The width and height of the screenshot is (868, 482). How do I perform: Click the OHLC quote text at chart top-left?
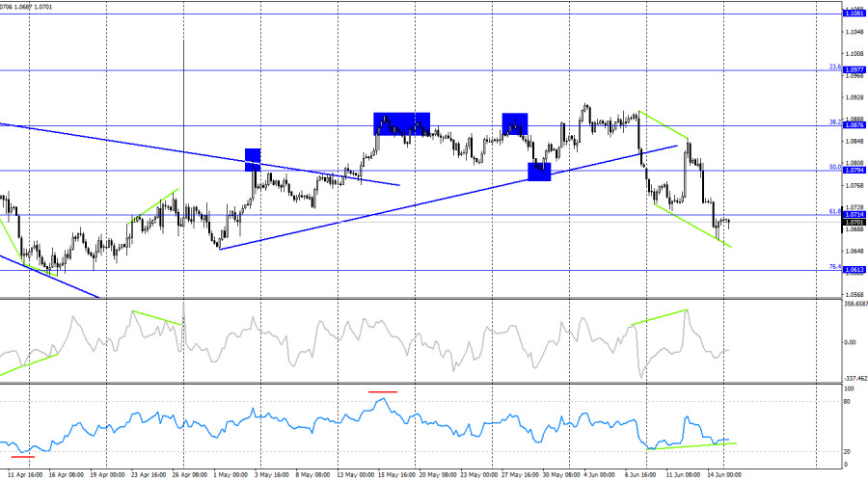coord(27,7)
